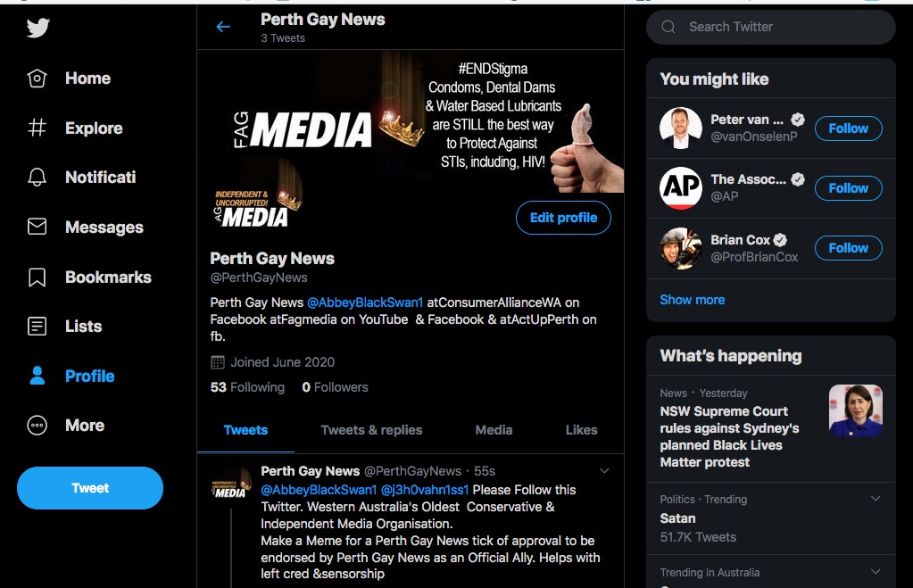Go back using the arrow icon
This screenshot has height=588, width=913.
[x=223, y=27]
